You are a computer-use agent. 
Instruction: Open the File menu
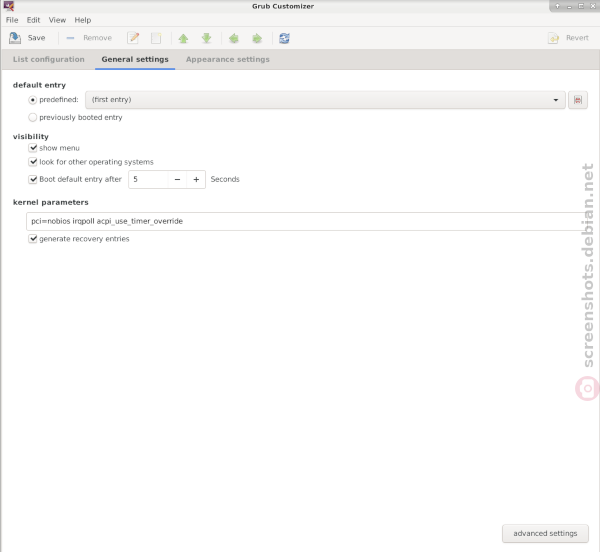click(x=12, y=20)
